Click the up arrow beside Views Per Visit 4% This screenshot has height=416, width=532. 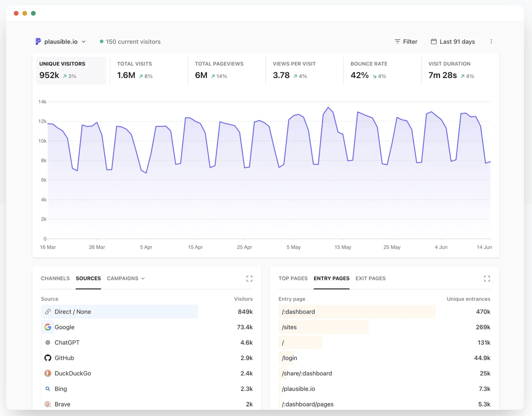[x=295, y=76]
